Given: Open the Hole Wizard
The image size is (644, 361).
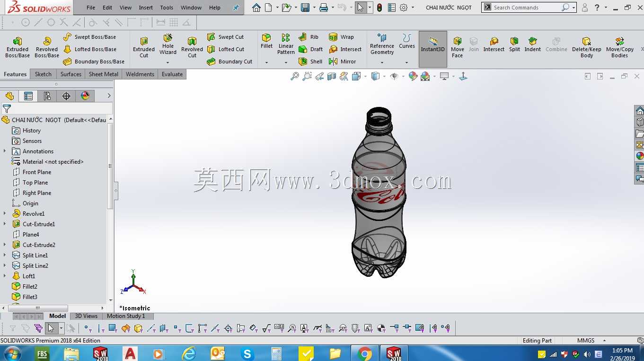Looking at the screenshot, I should pyautogui.click(x=168, y=44).
